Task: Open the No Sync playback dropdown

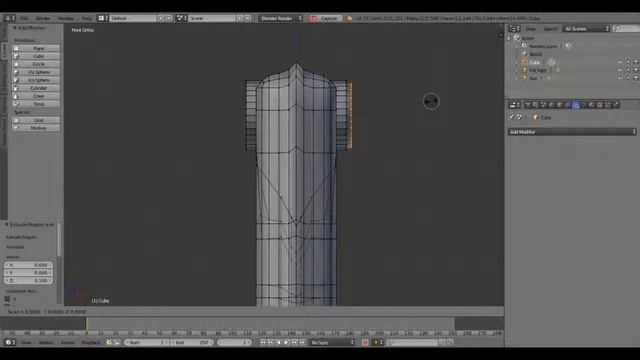Action: pos(332,342)
